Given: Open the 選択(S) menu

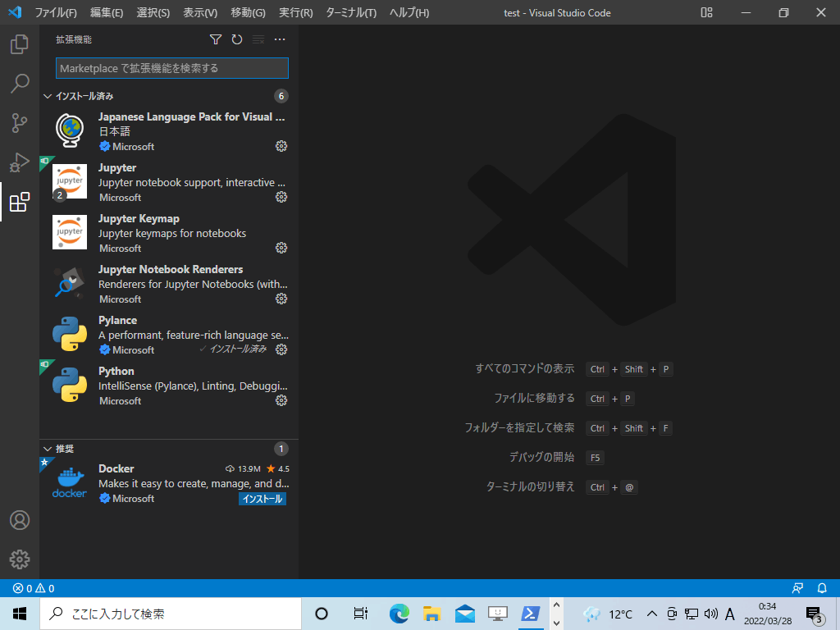Looking at the screenshot, I should (153, 12).
